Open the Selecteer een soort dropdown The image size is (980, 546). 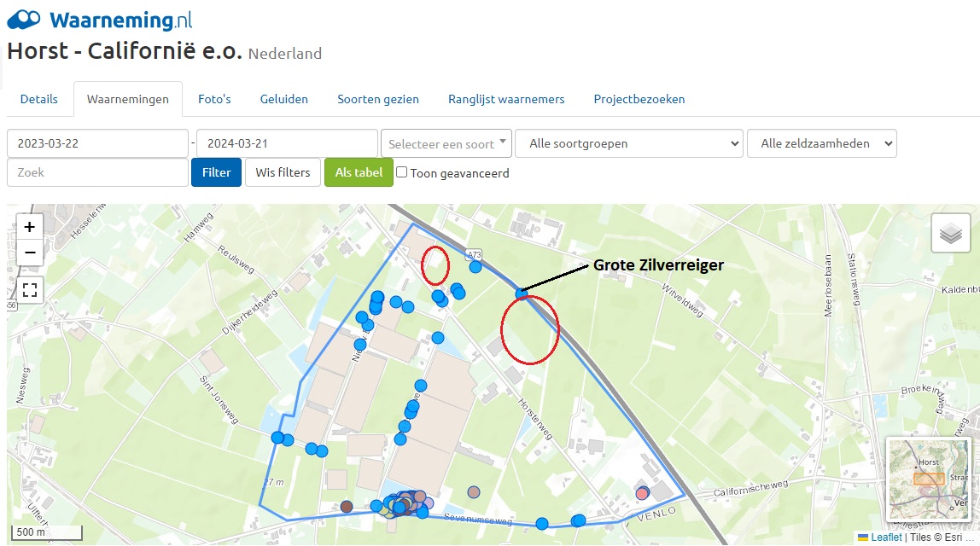[x=446, y=143]
